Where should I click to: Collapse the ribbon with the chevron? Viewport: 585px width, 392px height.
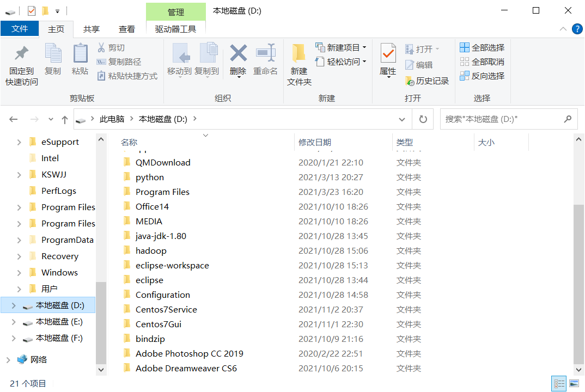click(563, 30)
